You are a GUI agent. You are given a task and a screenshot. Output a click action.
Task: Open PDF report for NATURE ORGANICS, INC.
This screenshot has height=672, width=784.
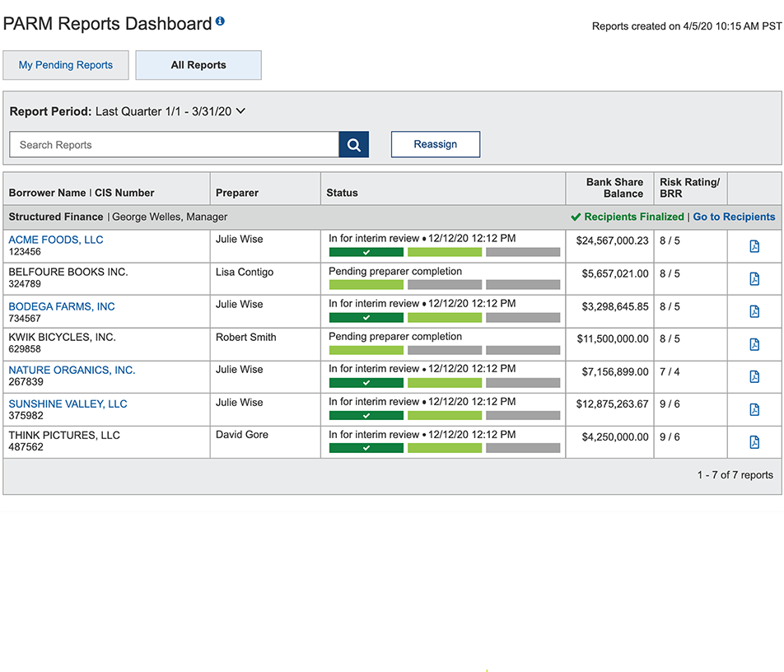754,376
